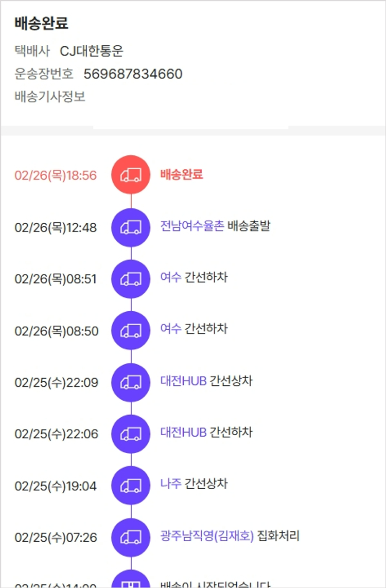Click the CJ대한통운 courier name
The image size is (386, 588).
coord(92,51)
